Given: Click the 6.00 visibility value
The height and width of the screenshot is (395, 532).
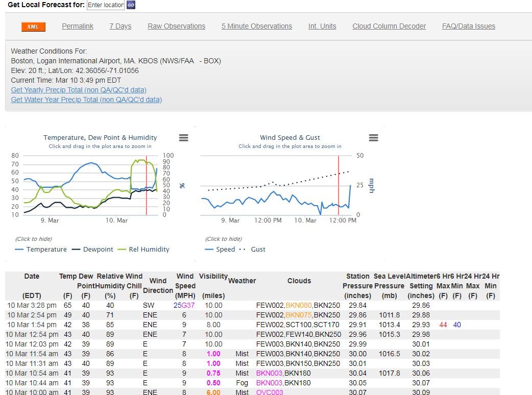Looking at the screenshot, I should (213, 392).
